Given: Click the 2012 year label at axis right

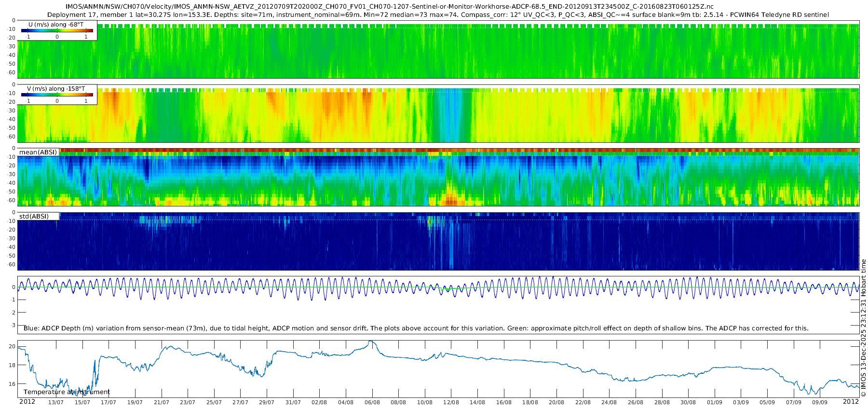Looking at the screenshot, I should point(851,402).
